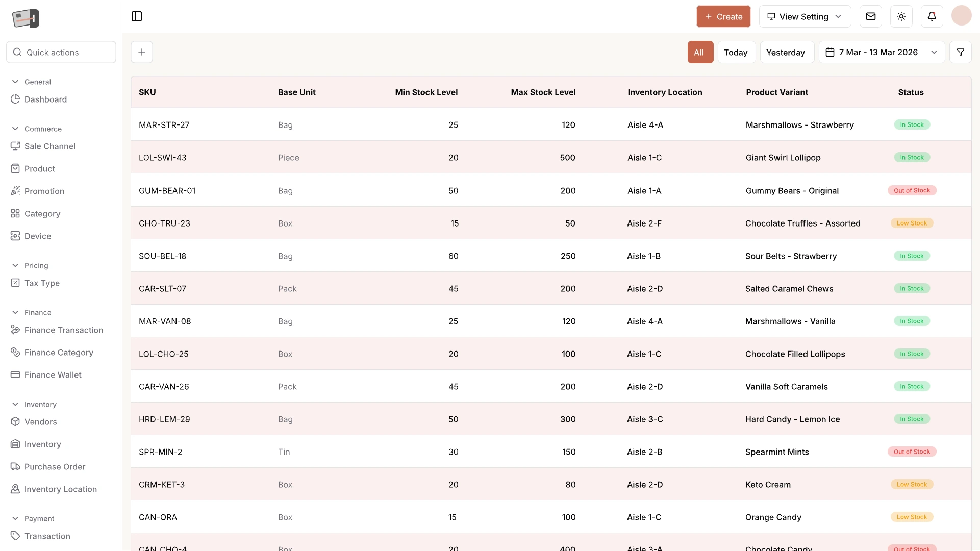Open Dashboard menu item
This screenshot has height=551, width=980.
tap(45, 99)
